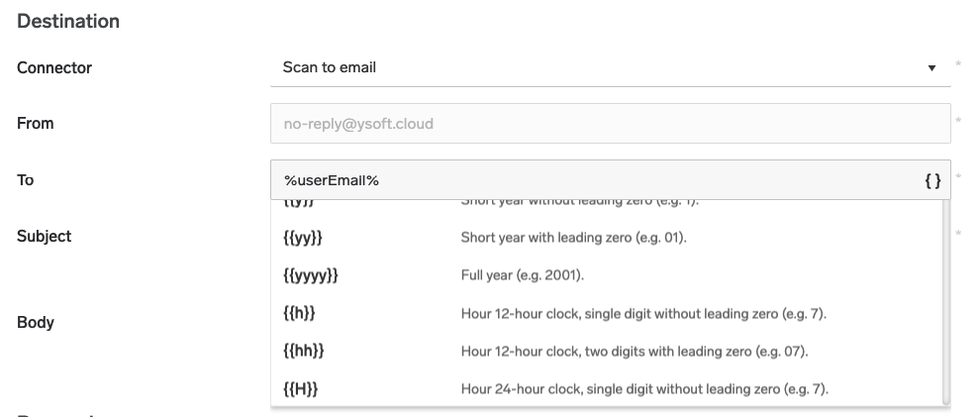The height and width of the screenshot is (417, 980).
Task: Click the Subject field label
Action: pyautogui.click(x=44, y=237)
